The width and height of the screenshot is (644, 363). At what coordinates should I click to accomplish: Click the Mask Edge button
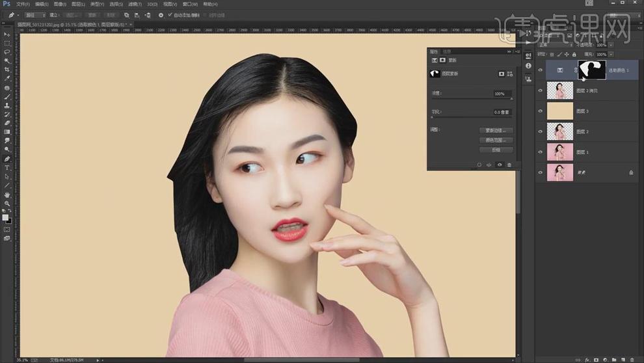pyautogui.click(x=496, y=130)
